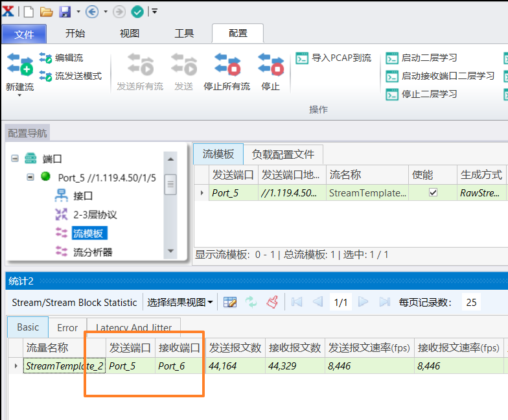Open the back arrow dropdown
The width and height of the screenshot is (508, 420).
click(106, 12)
